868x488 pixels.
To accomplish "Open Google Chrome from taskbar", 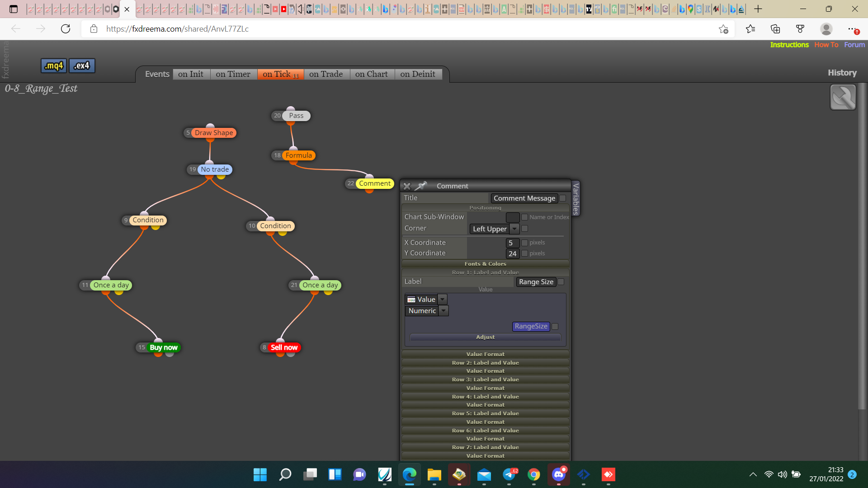I will click(534, 474).
